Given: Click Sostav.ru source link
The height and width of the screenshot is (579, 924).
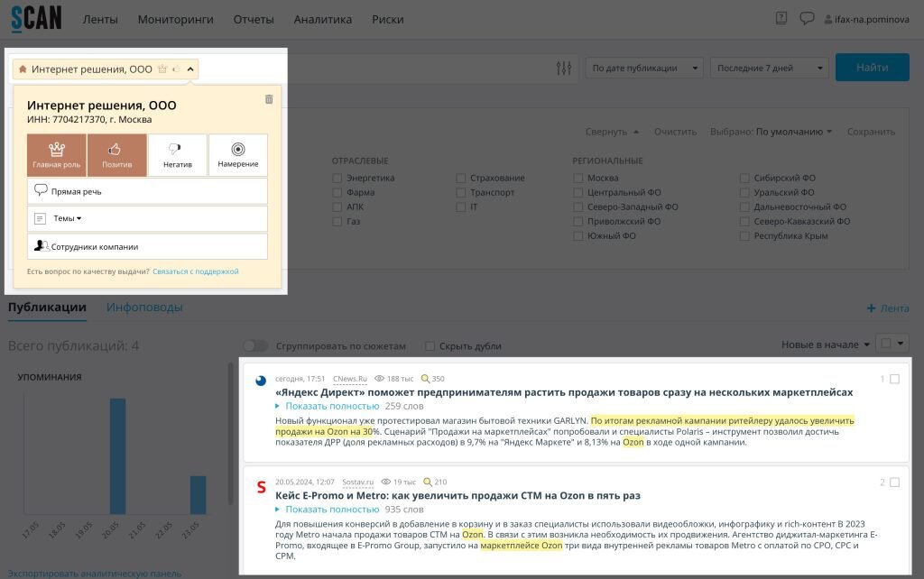Looking at the screenshot, I should 357,482.
